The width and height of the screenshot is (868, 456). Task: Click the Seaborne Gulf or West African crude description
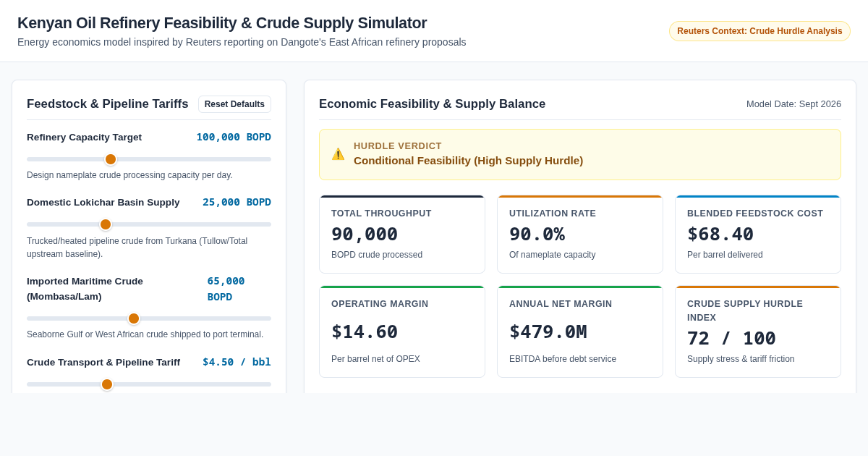coord(145,334)
